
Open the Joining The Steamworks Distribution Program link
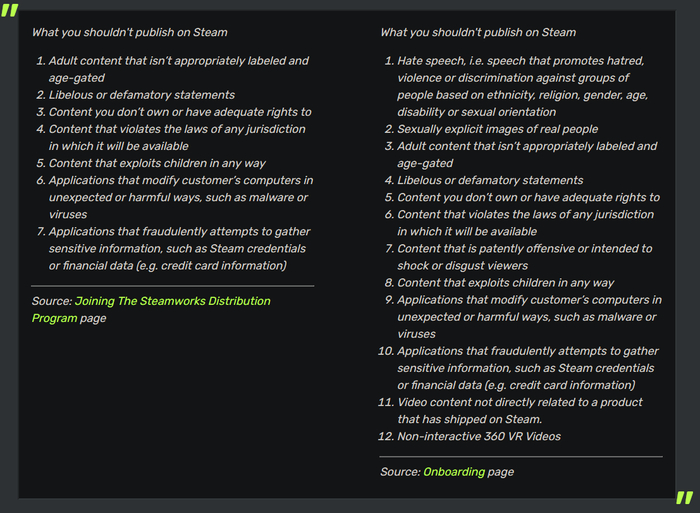(x=172, y=301)
